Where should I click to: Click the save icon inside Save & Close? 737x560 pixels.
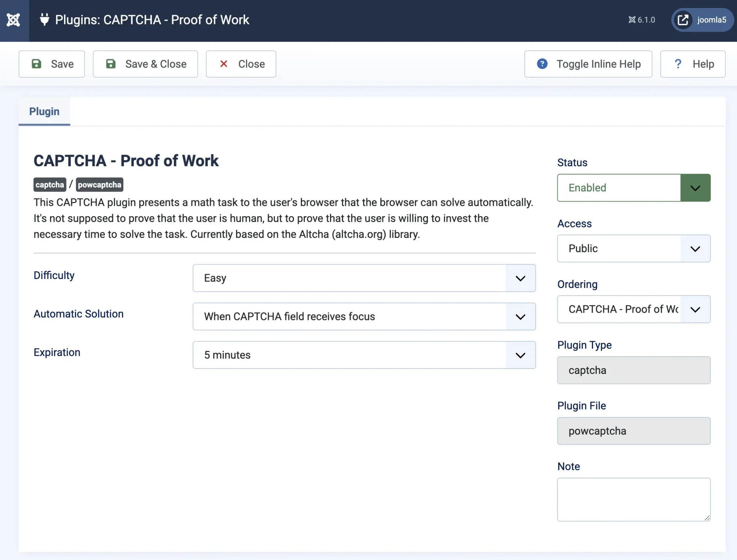pos(110,64)
